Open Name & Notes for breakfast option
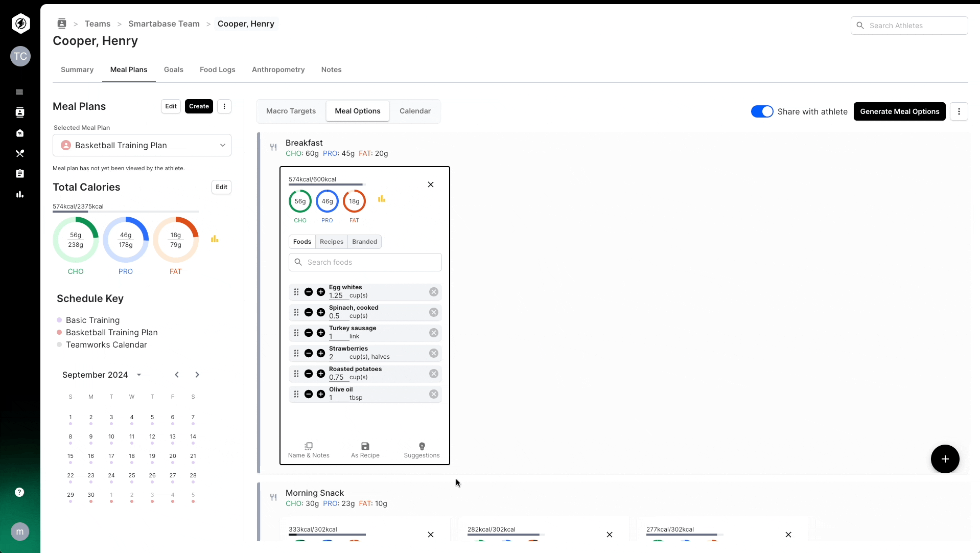The image size is (980, 553). pos(309,450)
